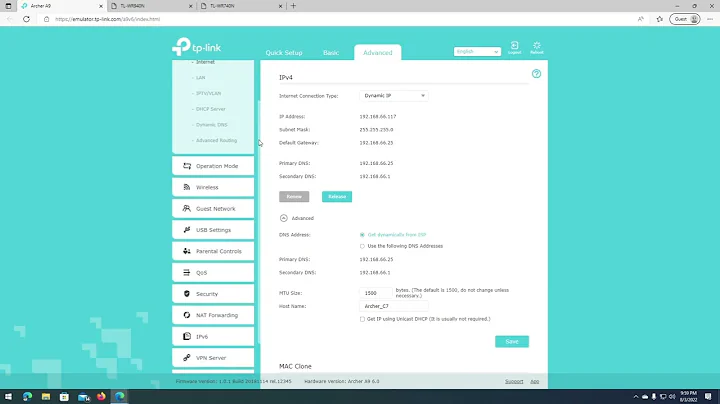Open the notification center in taskbar
The height and width of the screenshot is (404, 720).
[x=708, y=396]
